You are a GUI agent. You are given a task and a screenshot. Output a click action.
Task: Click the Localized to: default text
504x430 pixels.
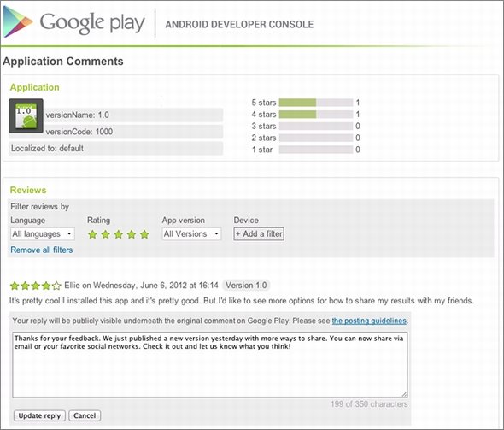[x=47, y=148]
